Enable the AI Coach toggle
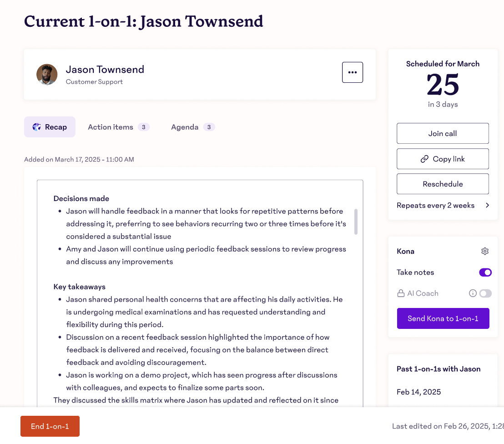Image resolution: width=504 pixels, height=444 pixels. click(x=485, y=293)
